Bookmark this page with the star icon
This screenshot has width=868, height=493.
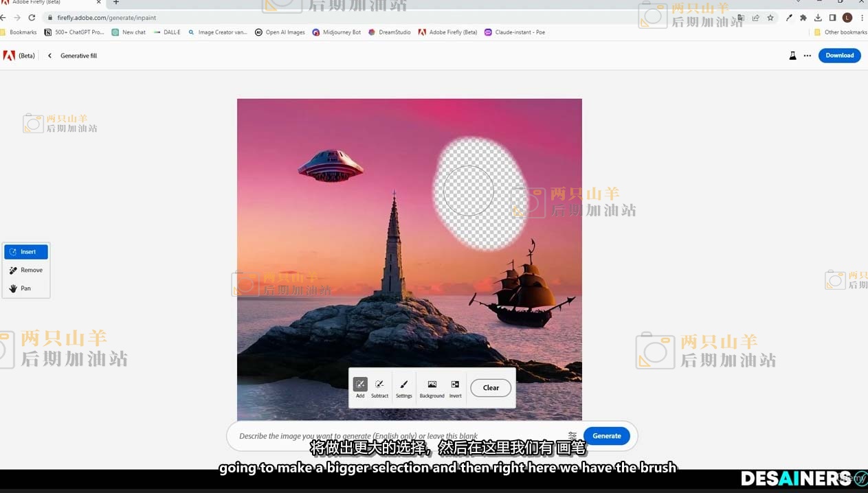pyautogui.click(x=770, y=18)
